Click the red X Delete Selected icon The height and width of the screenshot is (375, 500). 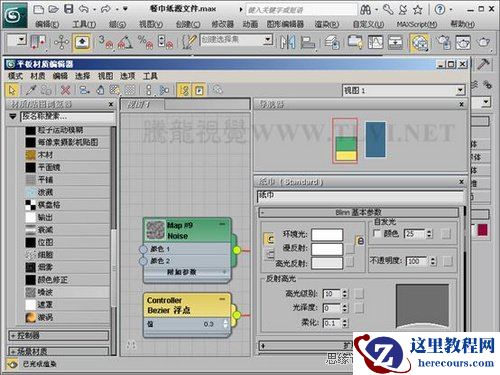(66, 90)
